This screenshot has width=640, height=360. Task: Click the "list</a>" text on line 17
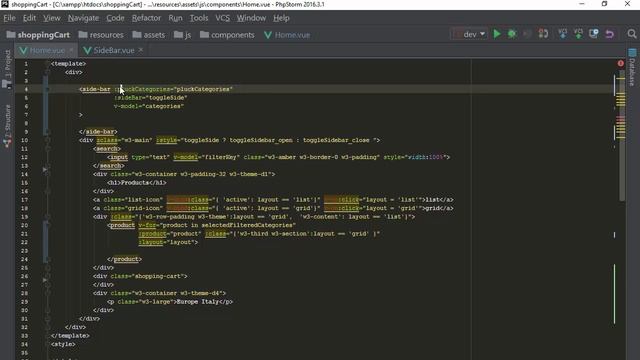click(439, 200)
